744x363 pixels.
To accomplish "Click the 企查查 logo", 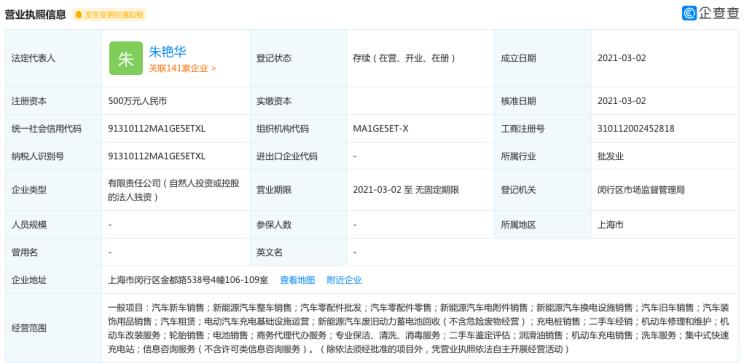I will coord(710,13).
